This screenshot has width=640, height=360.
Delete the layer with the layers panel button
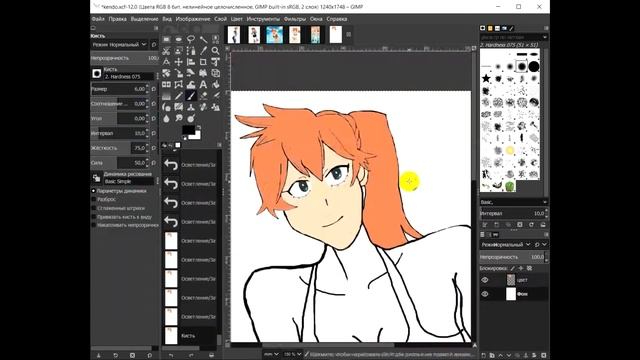(543, 356)
